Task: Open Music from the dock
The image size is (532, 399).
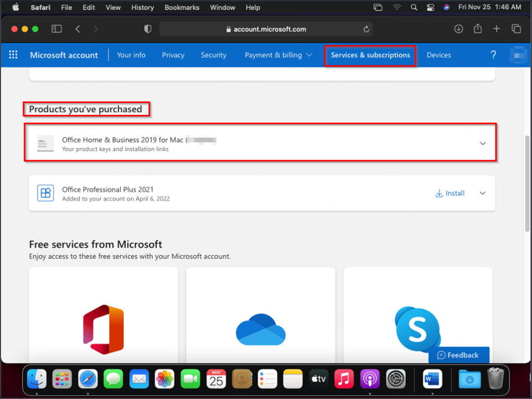Action: coord(344,379)
